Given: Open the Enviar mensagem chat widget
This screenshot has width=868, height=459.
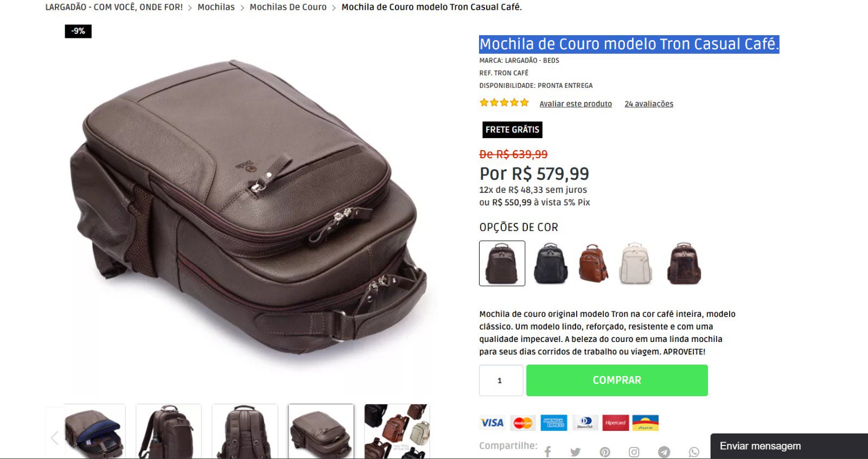Looking at the screenshot, I should coord(789,446).
